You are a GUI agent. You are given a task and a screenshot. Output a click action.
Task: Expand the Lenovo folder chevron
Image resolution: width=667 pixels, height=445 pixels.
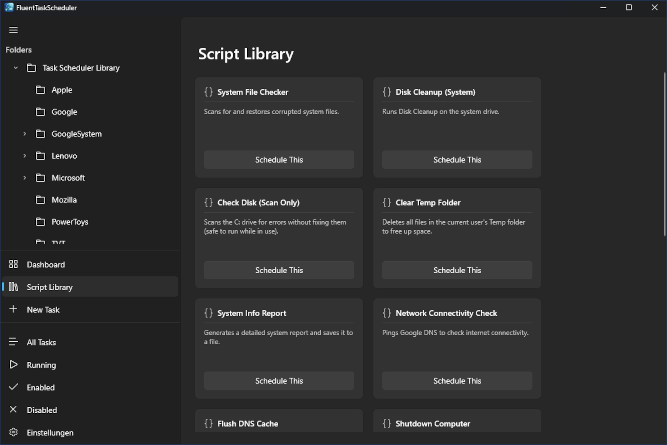click(25, 156)
